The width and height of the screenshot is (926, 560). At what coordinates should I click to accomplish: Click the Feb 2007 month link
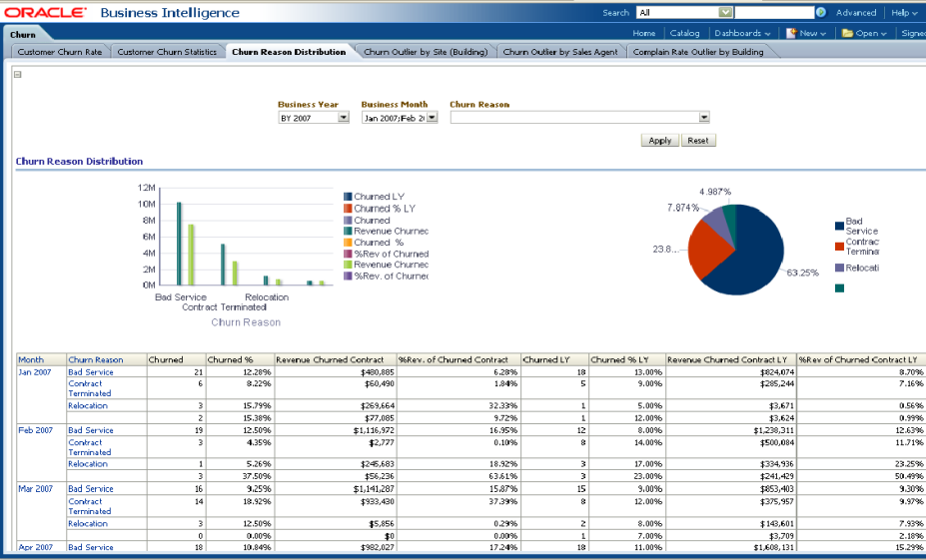pos(35,430)
